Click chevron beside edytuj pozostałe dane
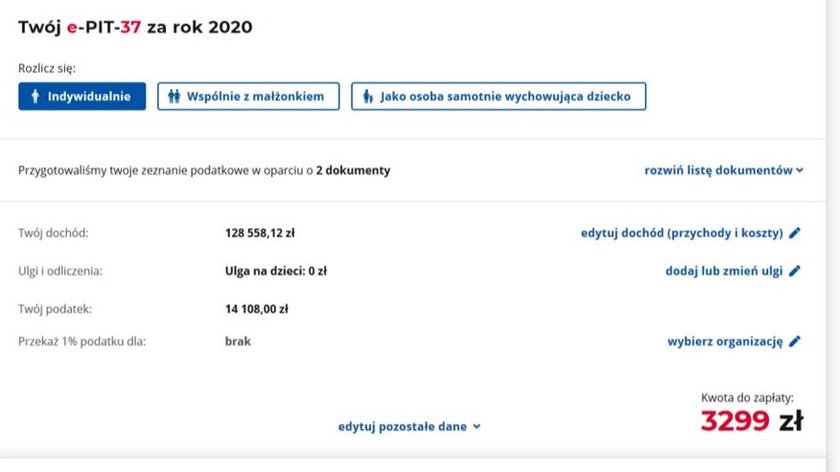The height and width of the screenshot is (472, 840). pos(477,427)
